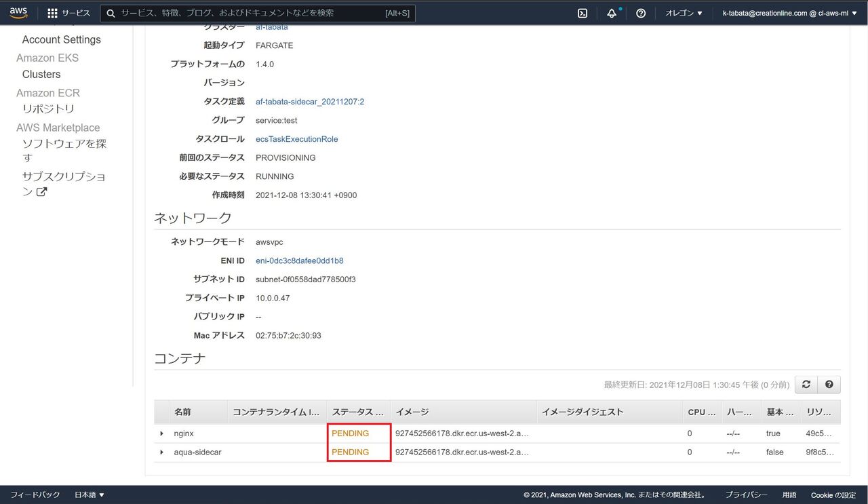Image resolution: width=868 pixels, height=504 pixels.
Task: Open the 日本語 language selector
Action: 90,495
